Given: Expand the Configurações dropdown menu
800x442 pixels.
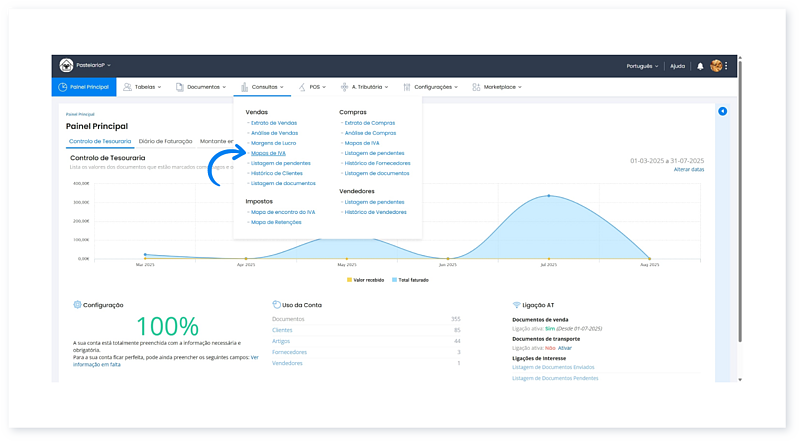Looking at the screenshot, I should tap(431, 87).
